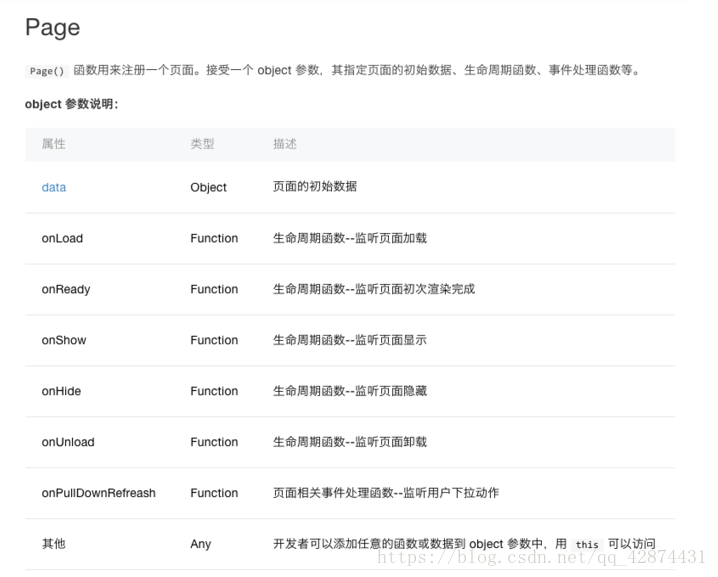Click Function type in onShow row
Screen dimensions: 718x577
click(214, 340)
